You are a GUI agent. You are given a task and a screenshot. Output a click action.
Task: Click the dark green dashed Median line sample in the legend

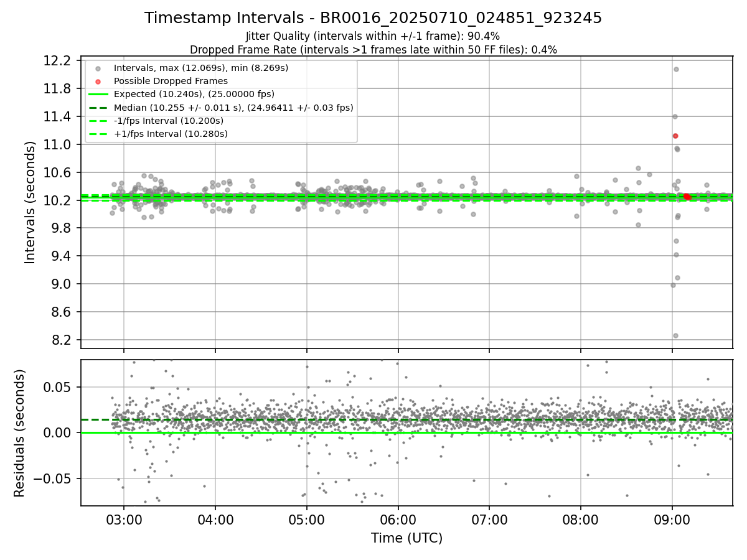[98, 108]
